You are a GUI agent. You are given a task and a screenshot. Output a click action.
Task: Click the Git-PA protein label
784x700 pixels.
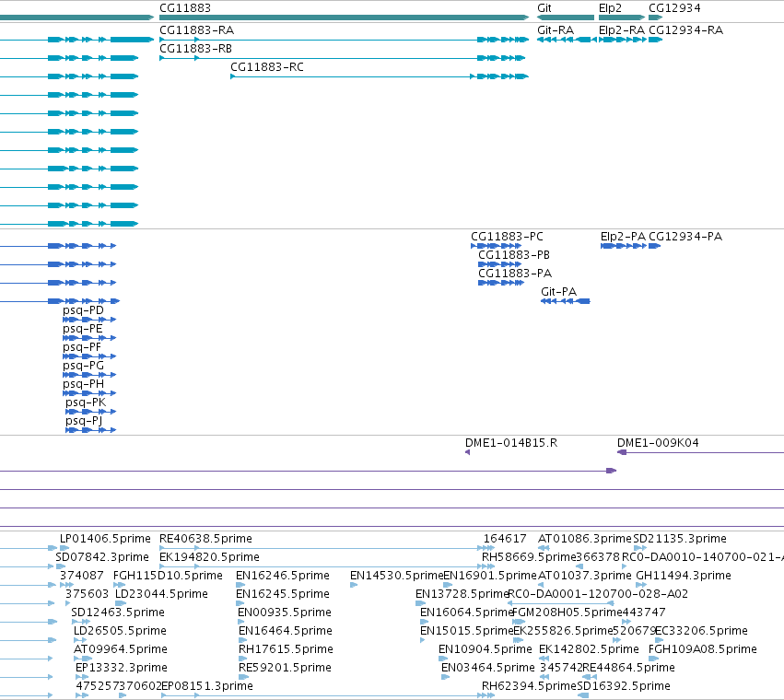[x=558, y=291]
